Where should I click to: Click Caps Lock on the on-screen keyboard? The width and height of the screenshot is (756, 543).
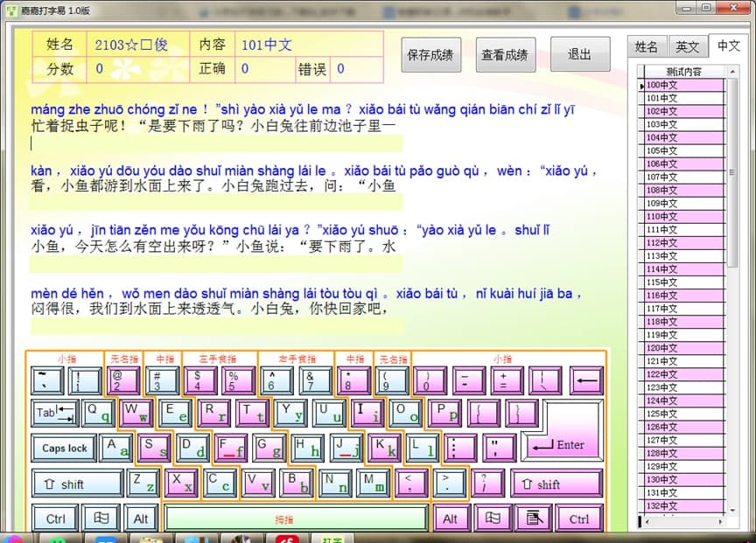coord(62,448)
